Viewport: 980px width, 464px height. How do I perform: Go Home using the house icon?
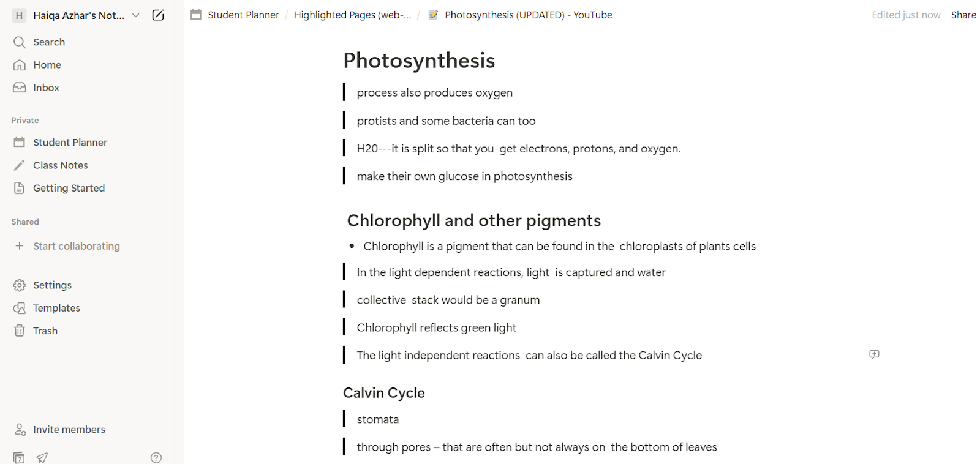click(47, 64)
